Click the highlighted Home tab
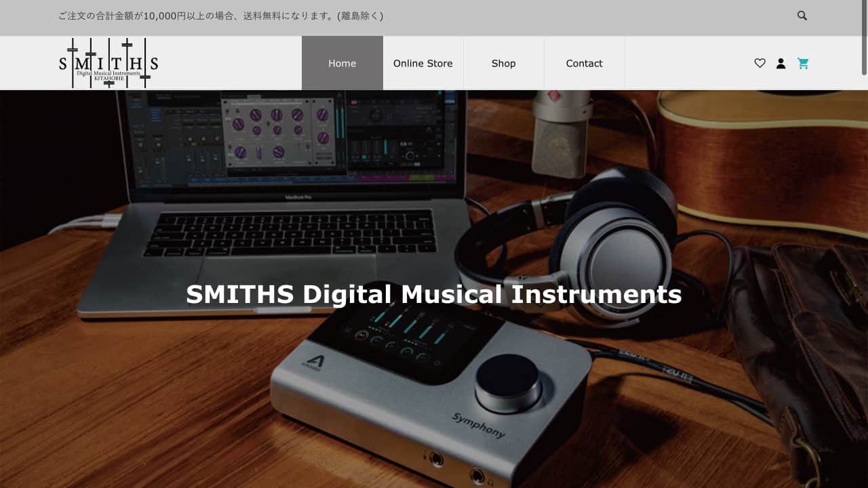This screenshot has width=868, height=488. pyautogui.click(x=342, y=63)
